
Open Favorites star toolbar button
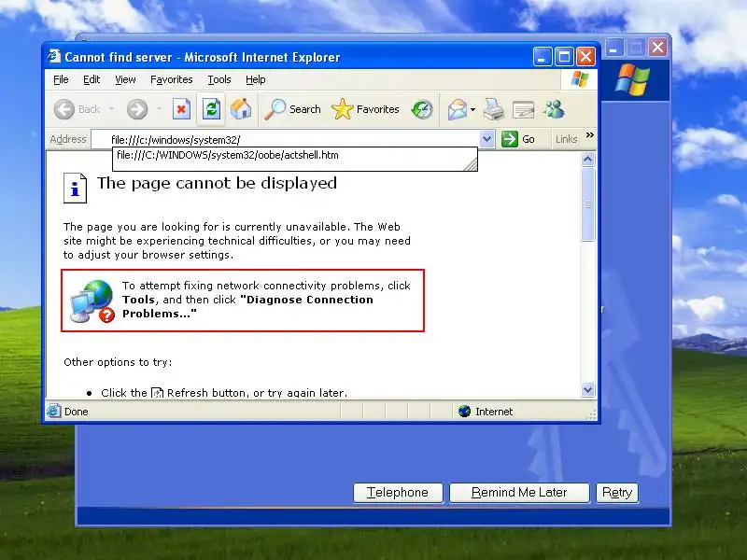point(365,109)
